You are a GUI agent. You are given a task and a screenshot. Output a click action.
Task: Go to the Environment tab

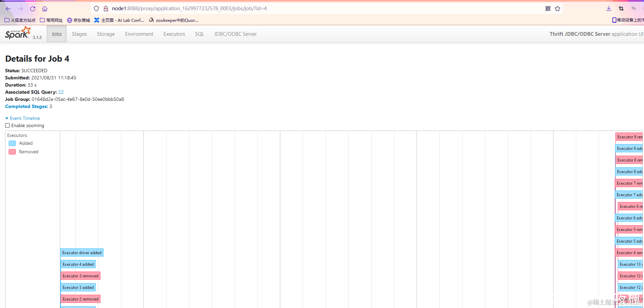(x=139, y=34)
